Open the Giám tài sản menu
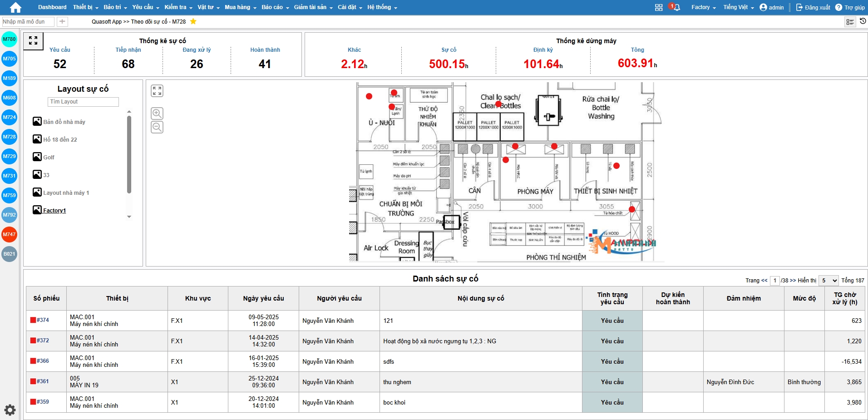Screen dimensions: 868x420 tap(313, 7)
